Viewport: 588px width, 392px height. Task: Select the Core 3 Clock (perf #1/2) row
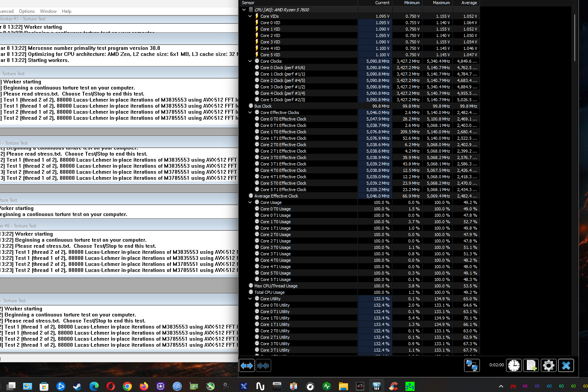359,87
